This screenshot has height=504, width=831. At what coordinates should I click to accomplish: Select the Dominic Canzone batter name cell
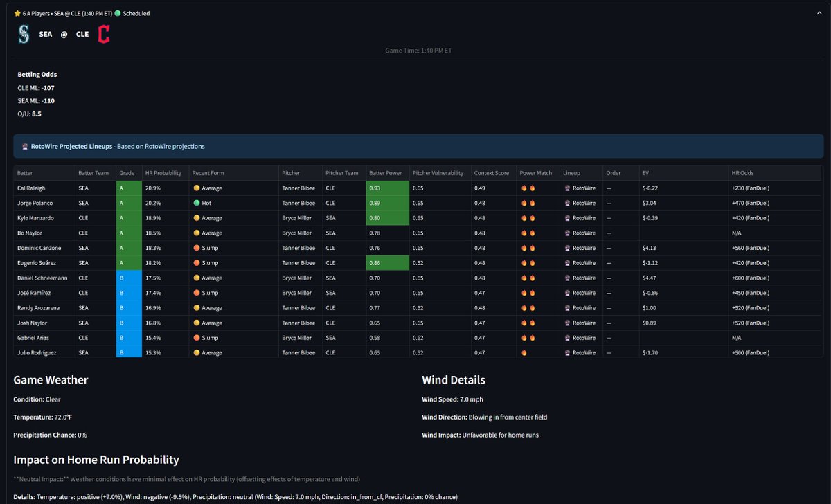pos(44,248)
